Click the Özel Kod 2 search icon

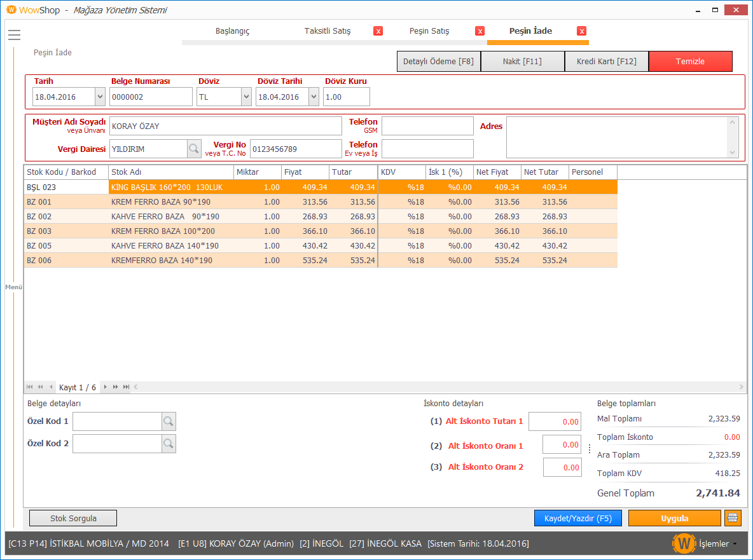[x=169, y=444]
